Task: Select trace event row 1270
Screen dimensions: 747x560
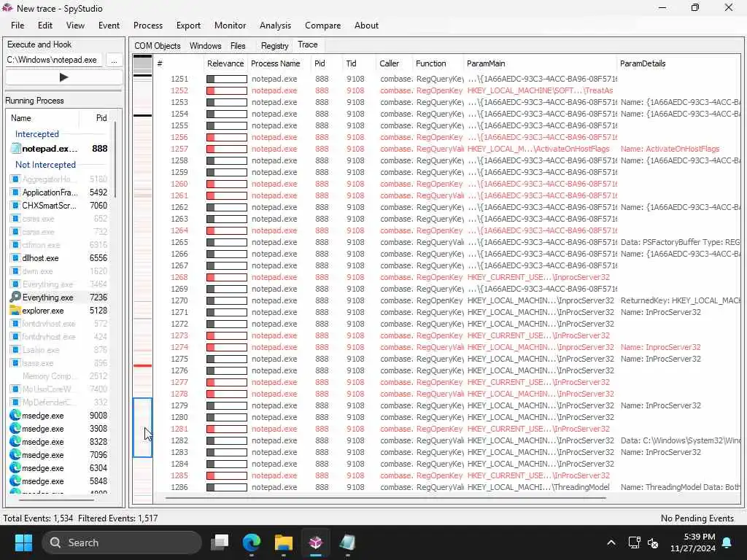Action: (448, 300)
